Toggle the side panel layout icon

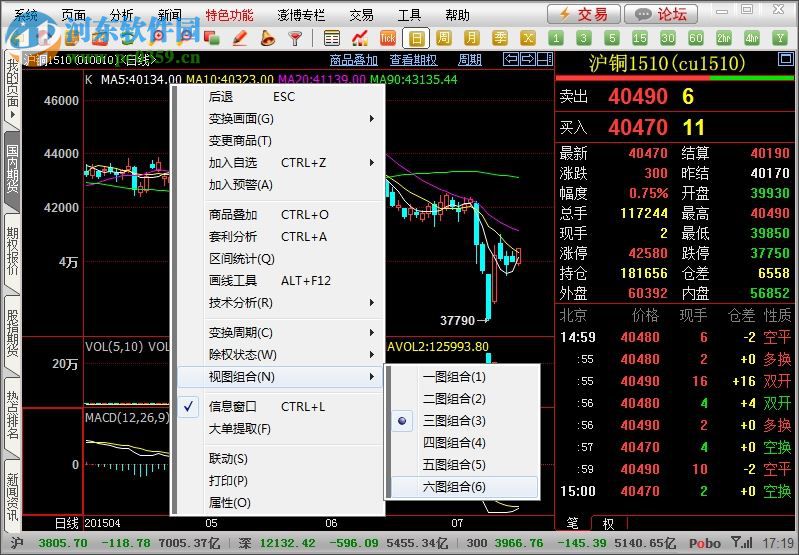(x=545, y=60)
